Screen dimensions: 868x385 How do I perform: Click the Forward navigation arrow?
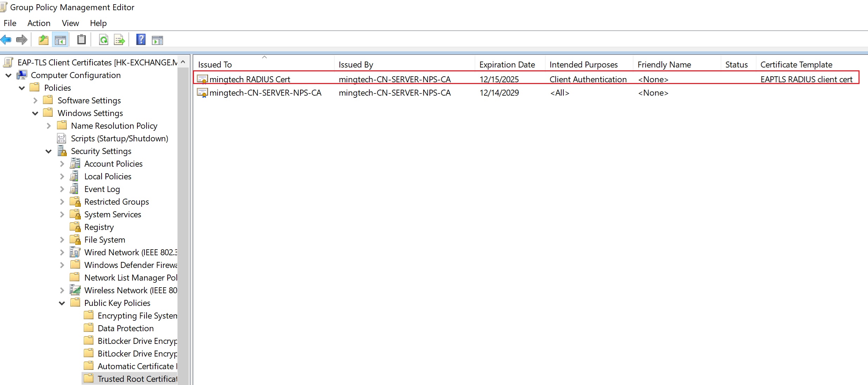click(x=21, y=39)
